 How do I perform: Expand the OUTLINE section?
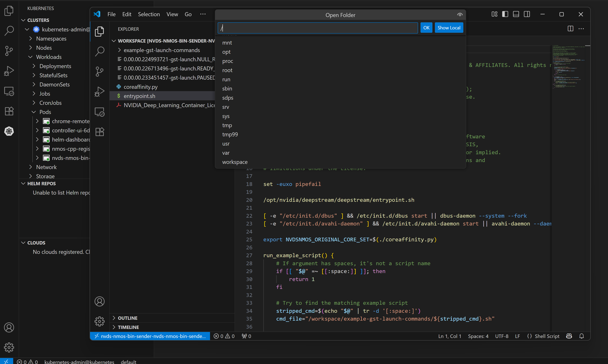tap(128, 318)
